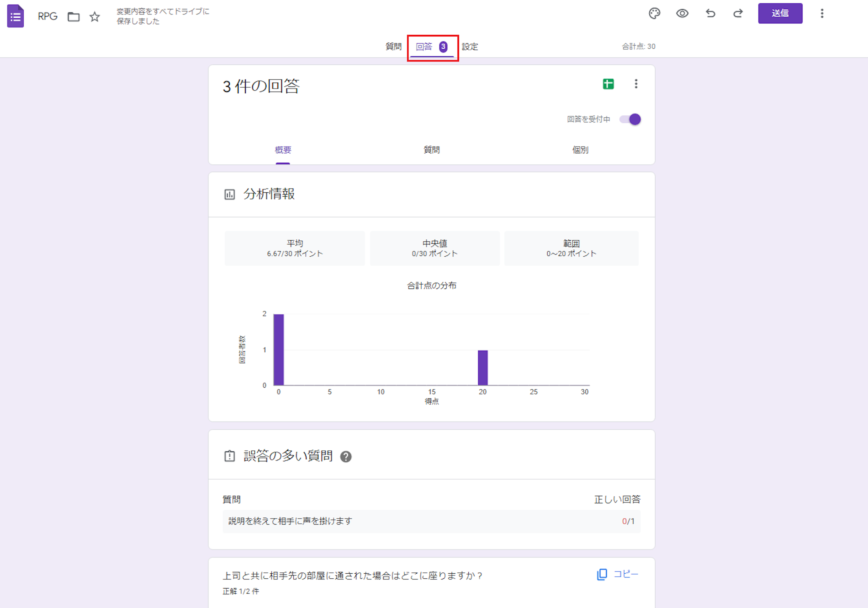Open the responses card three-dot menu

(x=636, y=84)
